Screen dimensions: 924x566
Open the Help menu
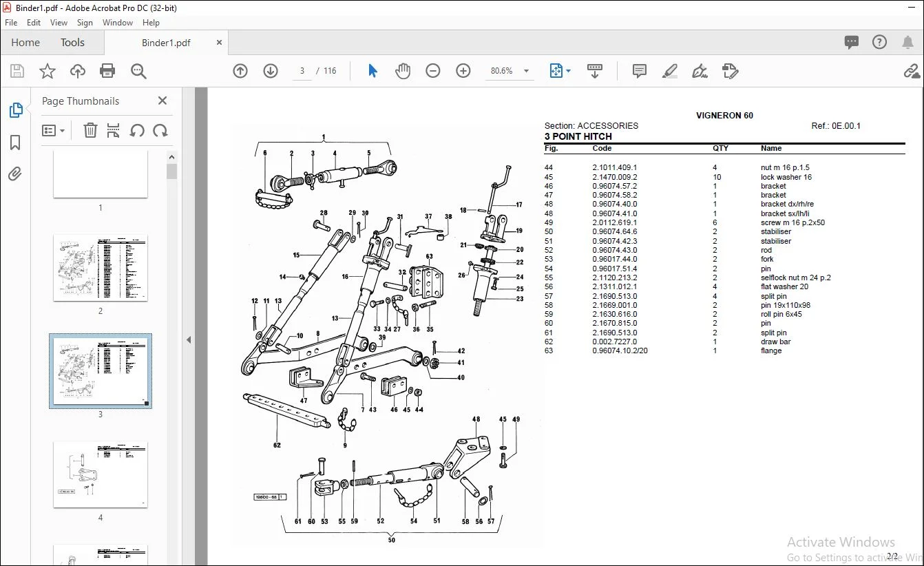[x=151, y=23]
